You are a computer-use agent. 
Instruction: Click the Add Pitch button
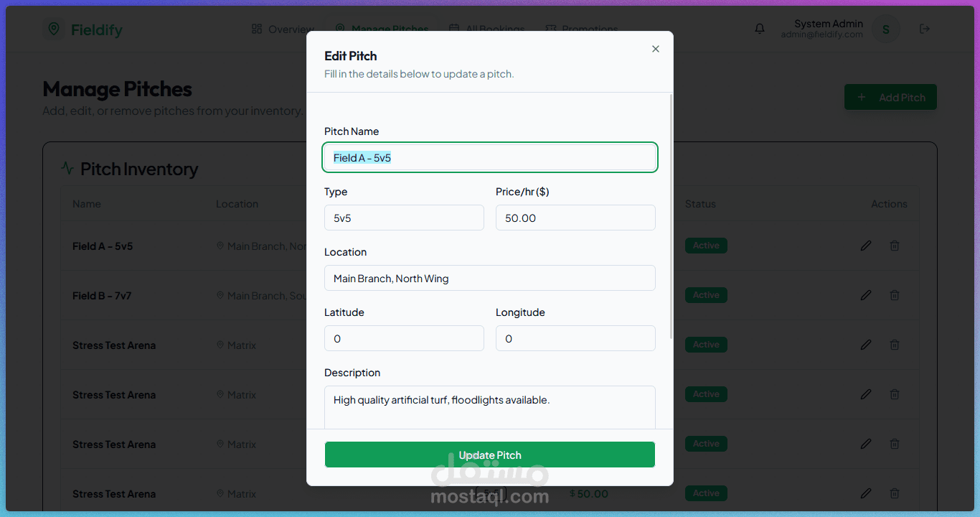[890, 98]
